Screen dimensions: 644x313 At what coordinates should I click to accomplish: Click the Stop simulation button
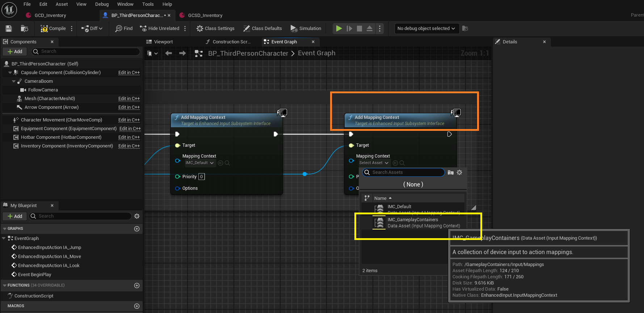(x=359, y=29)
